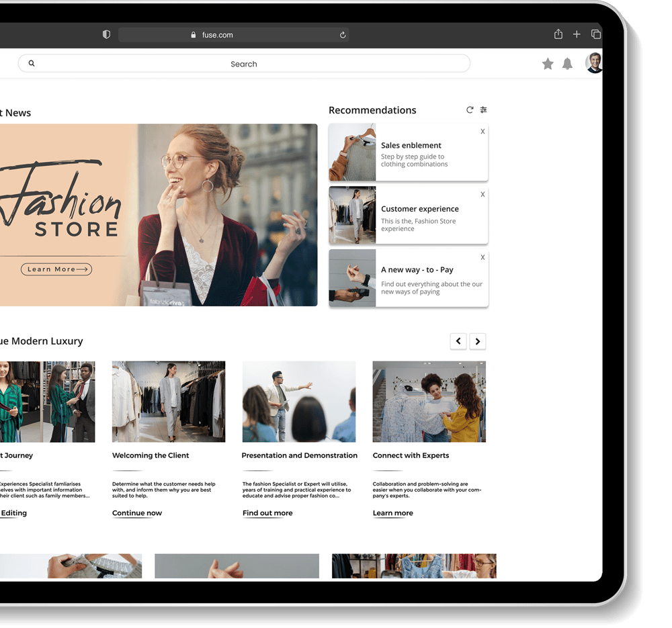Click Connect with Experts title
The width and height of the screenshot is (672, 628).
411,455
